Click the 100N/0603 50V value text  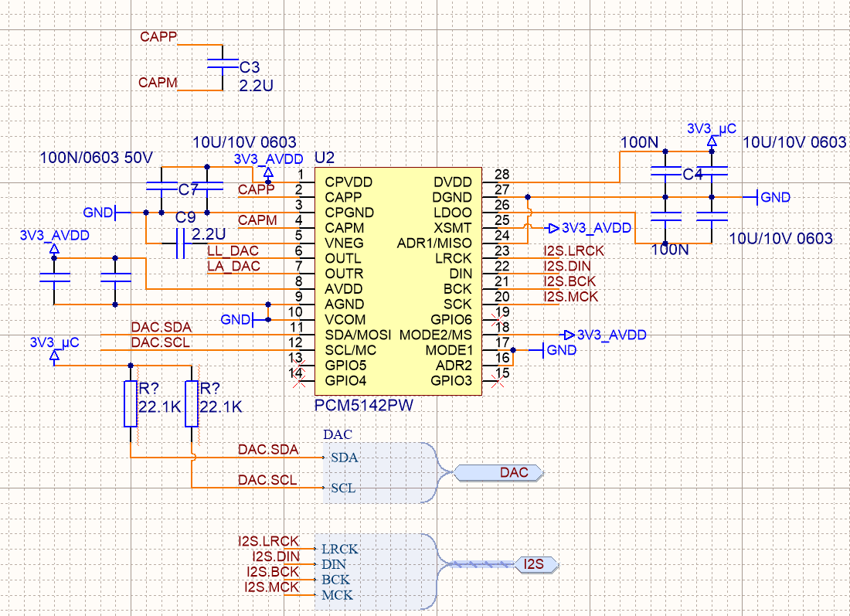coord(96,158)
